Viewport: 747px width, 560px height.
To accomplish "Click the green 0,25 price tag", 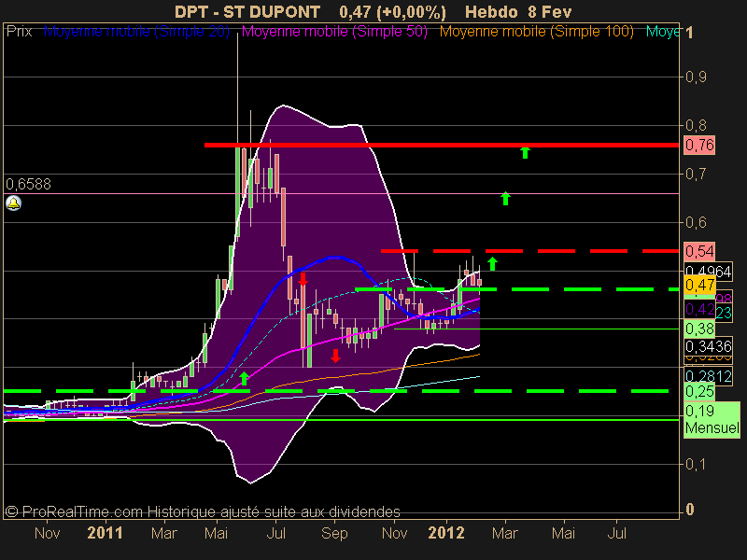I will (x=699, y=391).
